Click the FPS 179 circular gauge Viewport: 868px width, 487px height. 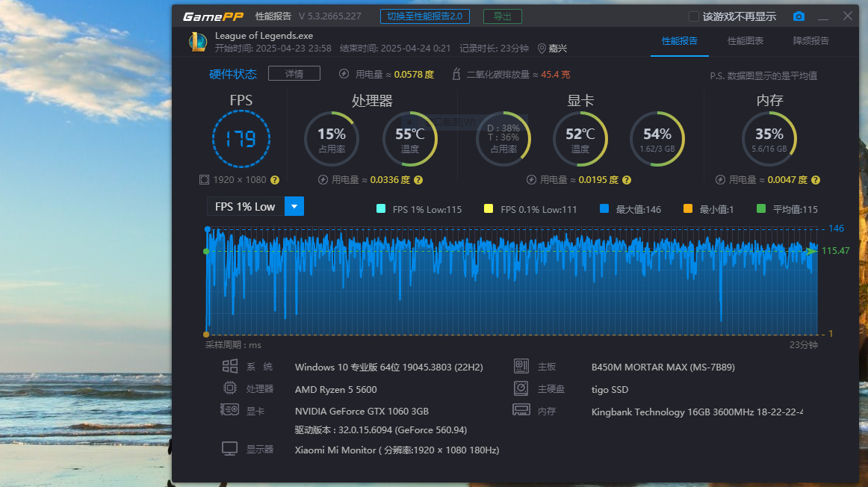point(241,139)
